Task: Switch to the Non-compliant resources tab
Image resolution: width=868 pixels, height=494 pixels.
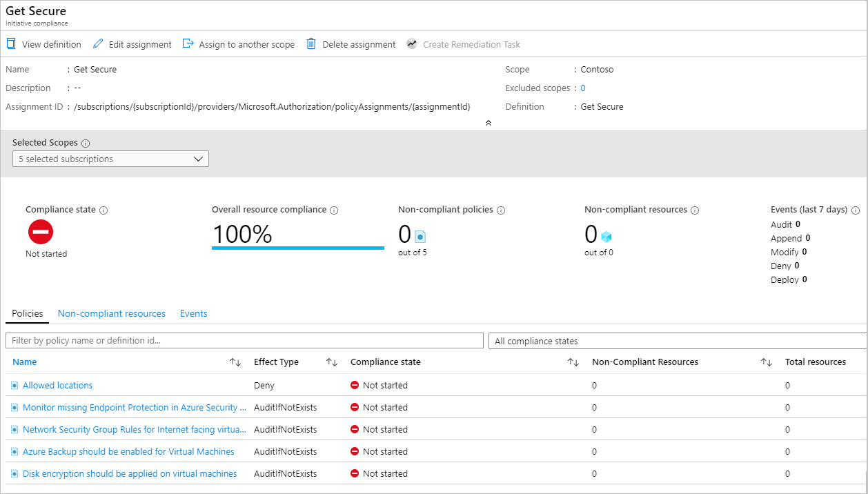Action: click(111, 313)
